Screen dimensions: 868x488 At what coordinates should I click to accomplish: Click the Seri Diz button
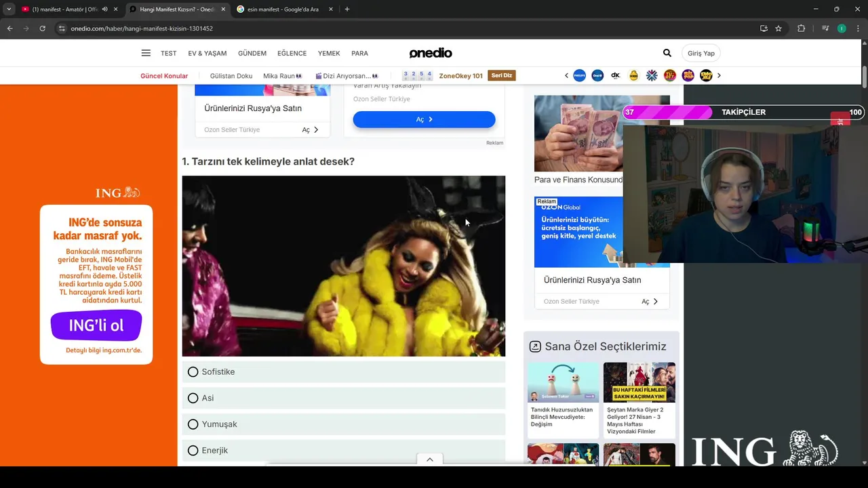(x=502, y=75)
